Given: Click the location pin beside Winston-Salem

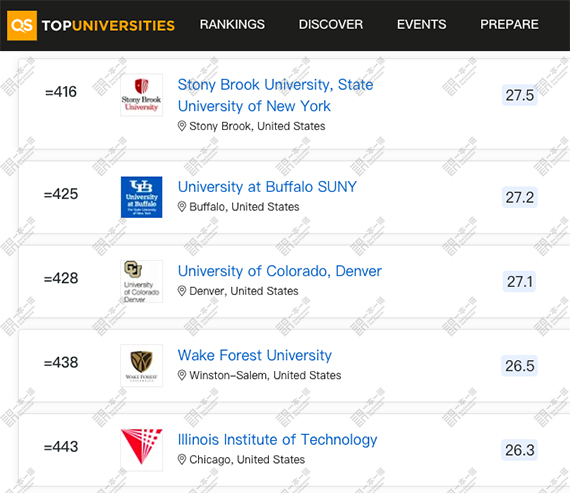Looking at the screenshot, I should (182, 375).
